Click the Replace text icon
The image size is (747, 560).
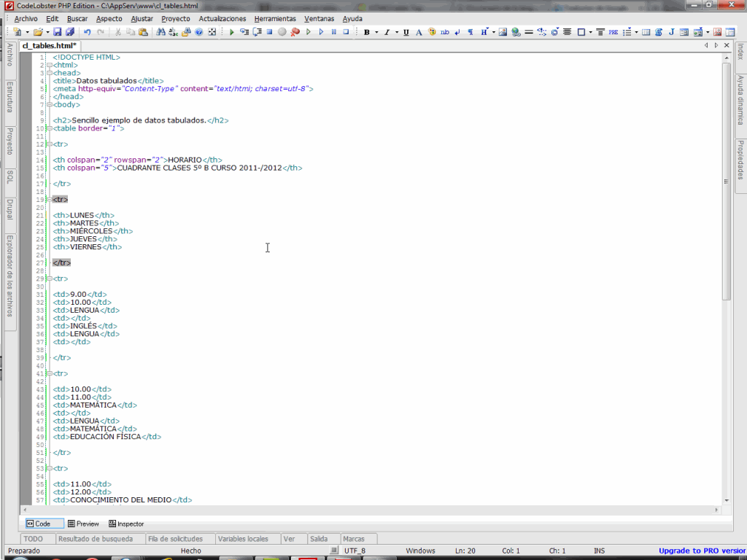(174, 32)
